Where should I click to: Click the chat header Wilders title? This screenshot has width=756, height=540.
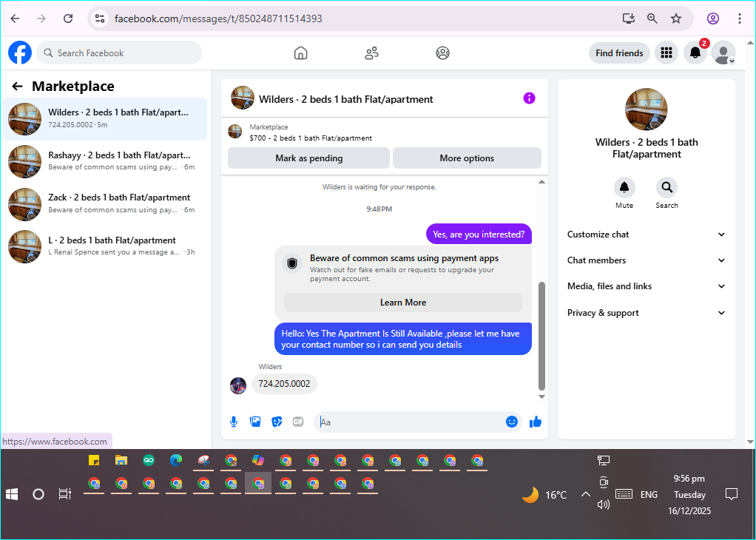click(x=345, y=99)
